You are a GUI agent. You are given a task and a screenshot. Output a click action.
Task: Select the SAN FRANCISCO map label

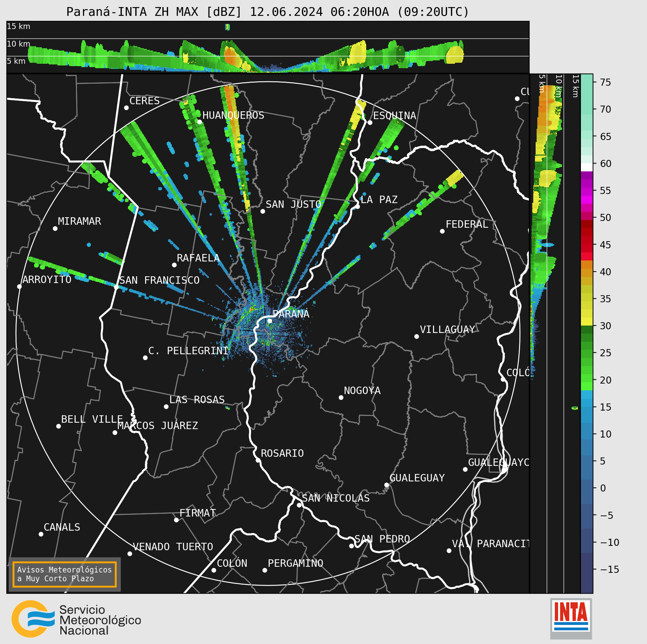(x=159, y=280)
